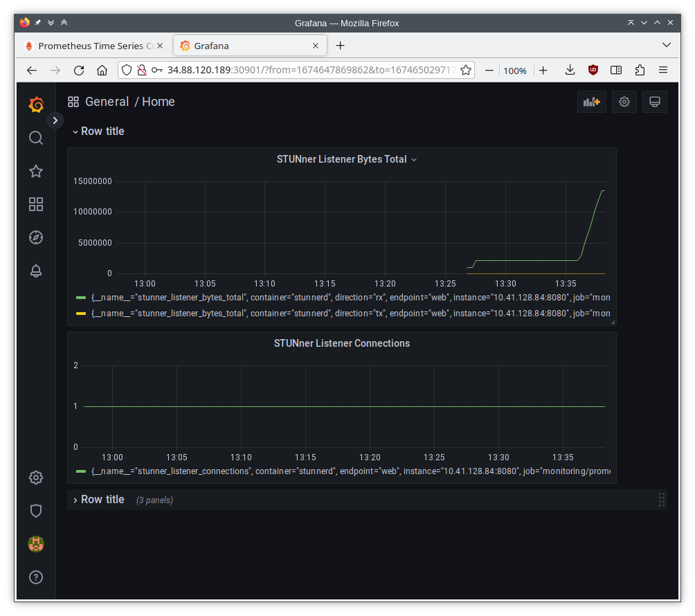This screenshot has height=616, width=695.
Task: Open Help question mark icon
Action: point(36,577)
